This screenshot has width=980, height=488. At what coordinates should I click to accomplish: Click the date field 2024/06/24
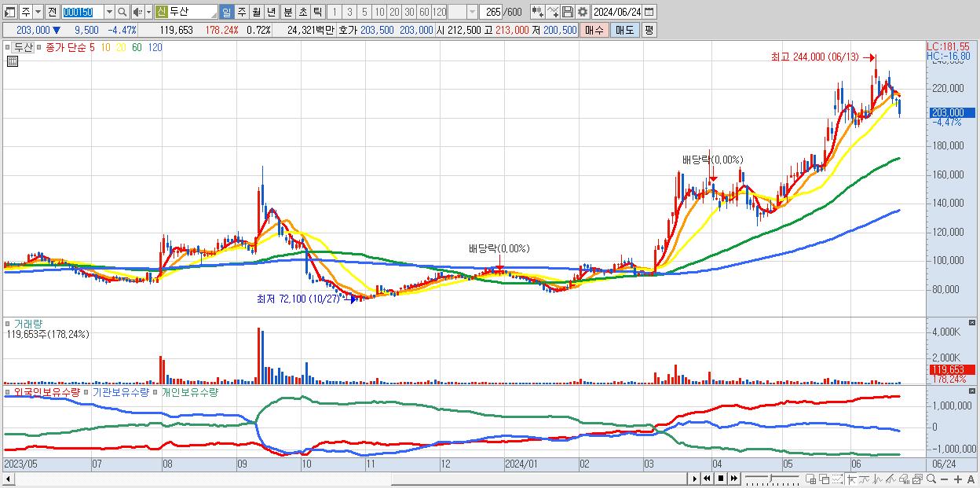tap(617, 12)
